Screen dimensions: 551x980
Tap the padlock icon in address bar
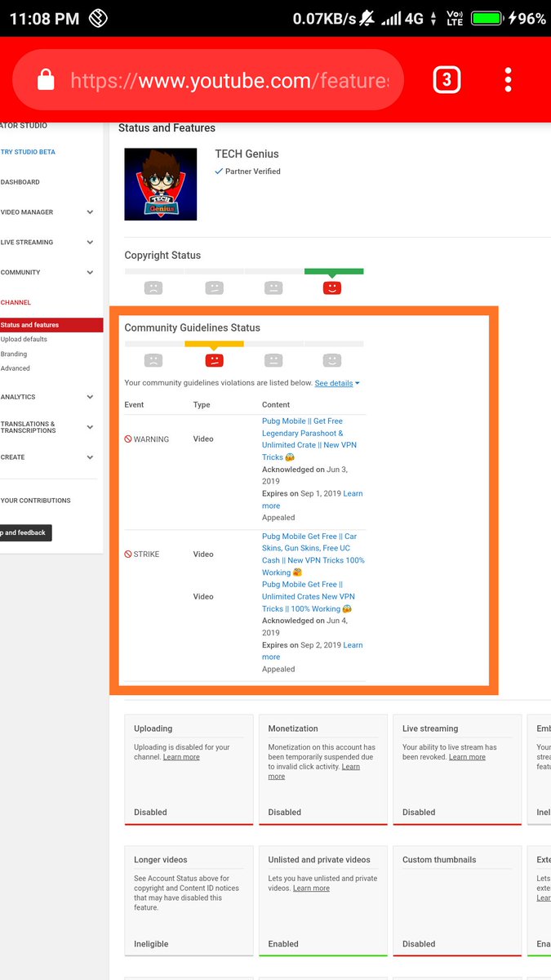[46, 80]
